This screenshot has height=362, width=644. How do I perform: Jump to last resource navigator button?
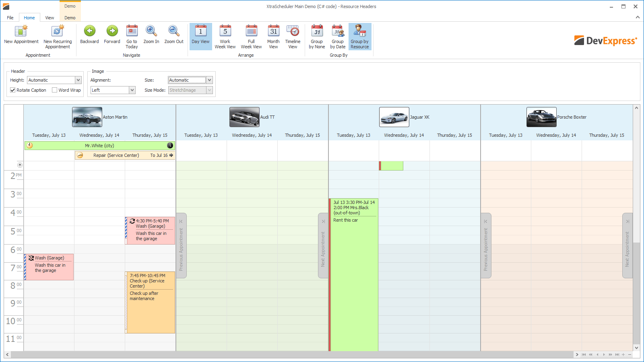617,355
